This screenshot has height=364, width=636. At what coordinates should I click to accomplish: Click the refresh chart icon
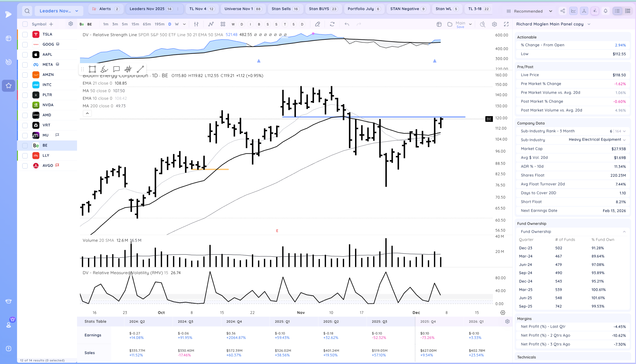pos(332,24)
